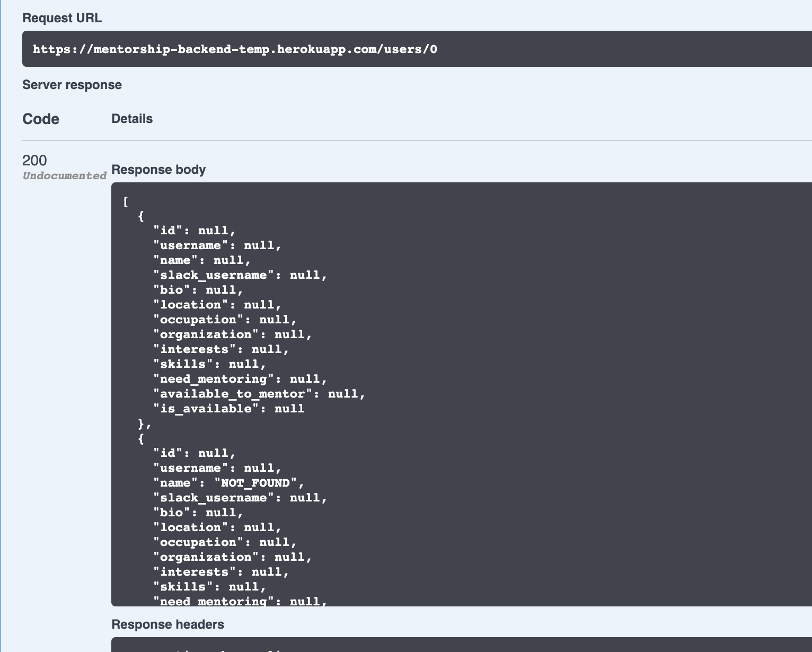Select "bio": null in the NOT_FOUND object
The width and height of the screenshot is (812, 652).
[198, 513]
